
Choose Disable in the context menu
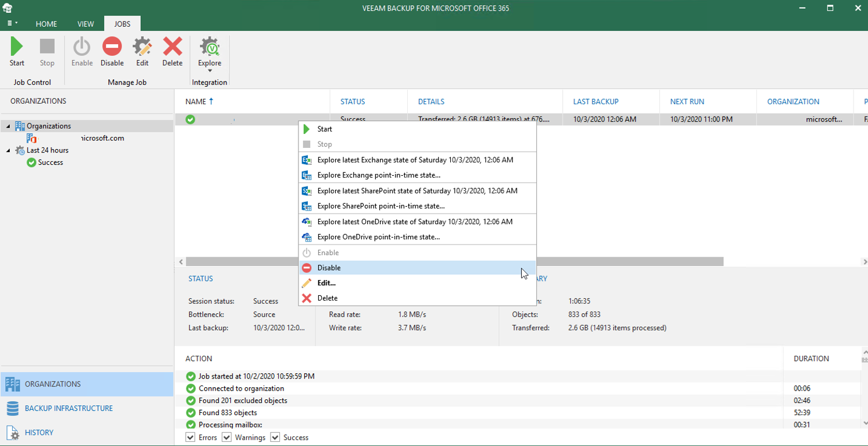417,268
